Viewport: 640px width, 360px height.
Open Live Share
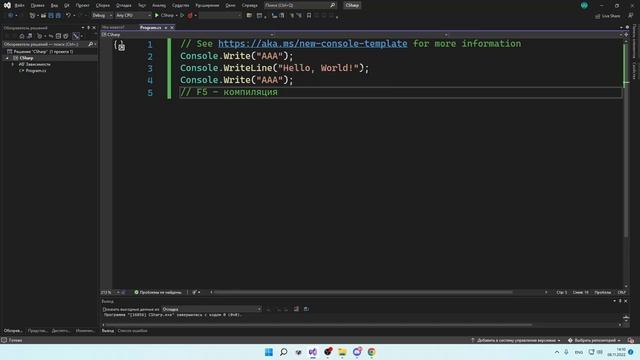point(608,16)
